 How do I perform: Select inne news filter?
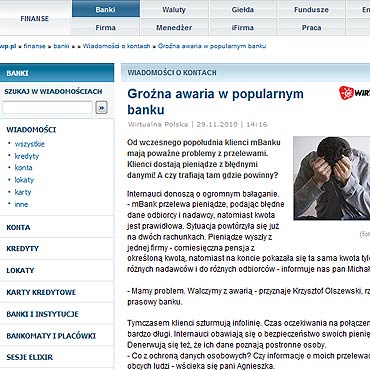[x=21, y=204]
